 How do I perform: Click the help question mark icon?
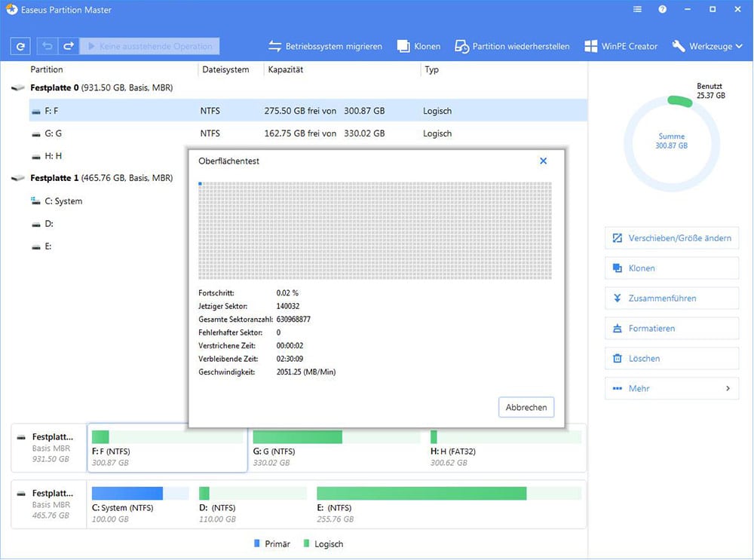pos(662,9)
